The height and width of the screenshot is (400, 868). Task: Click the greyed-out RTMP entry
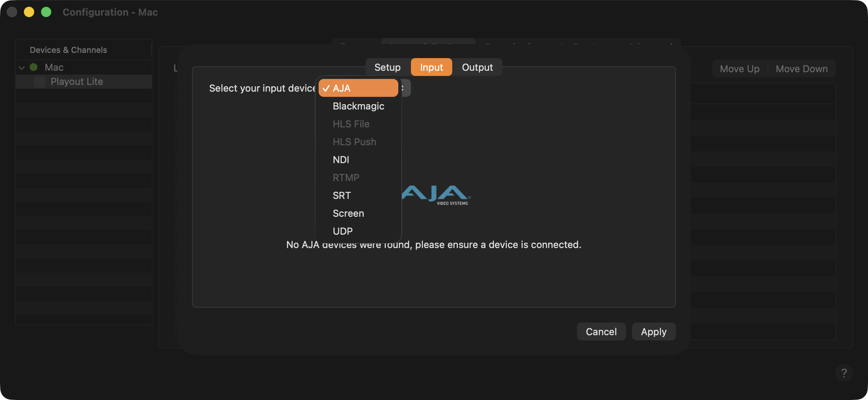click(358, 178)
